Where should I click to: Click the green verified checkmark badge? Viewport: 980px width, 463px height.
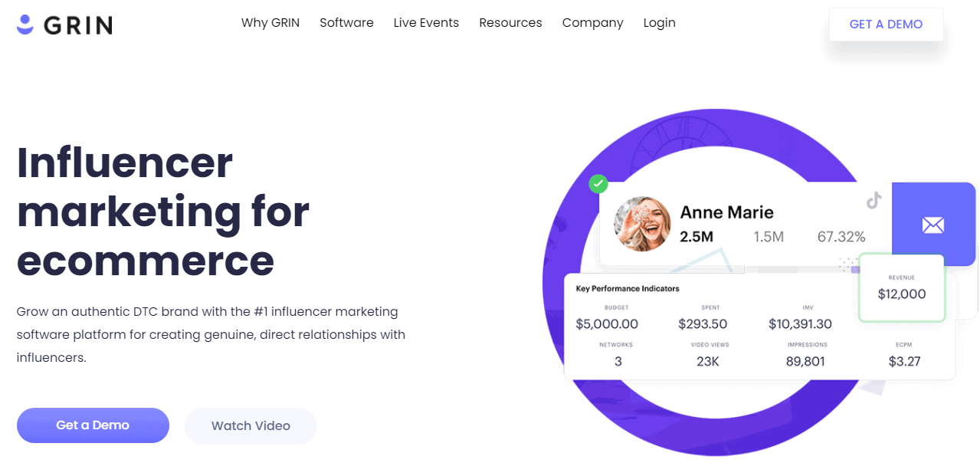coord(598,184)
